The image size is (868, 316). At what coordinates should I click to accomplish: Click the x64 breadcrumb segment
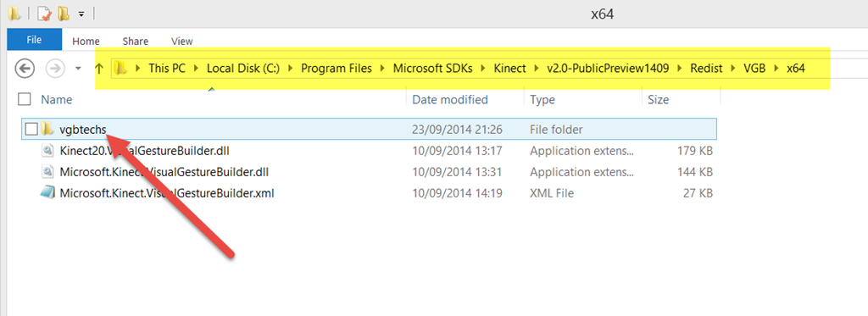pyautogui.click(x=795, y=69)
